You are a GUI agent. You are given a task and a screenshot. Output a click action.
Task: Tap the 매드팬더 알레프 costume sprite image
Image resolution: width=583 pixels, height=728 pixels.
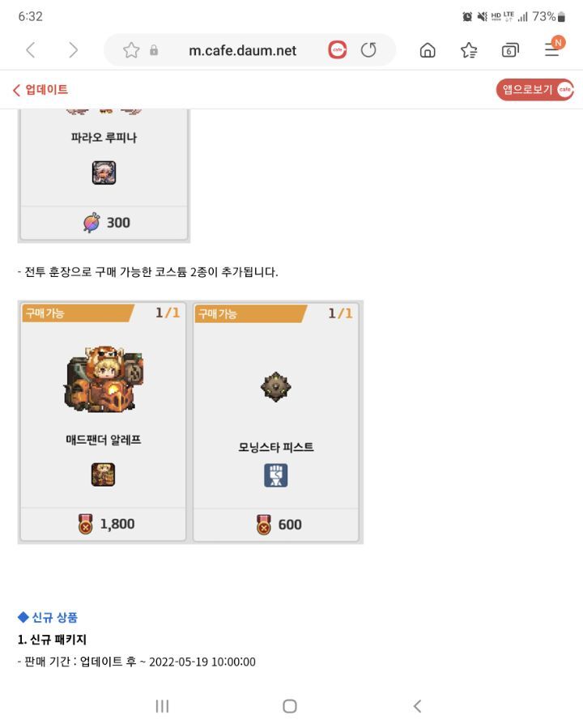[x=104, y=379]
